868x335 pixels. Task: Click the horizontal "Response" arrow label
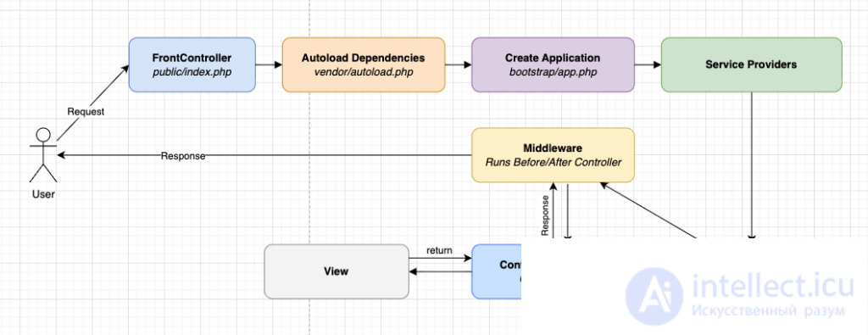tap(183, 156)
